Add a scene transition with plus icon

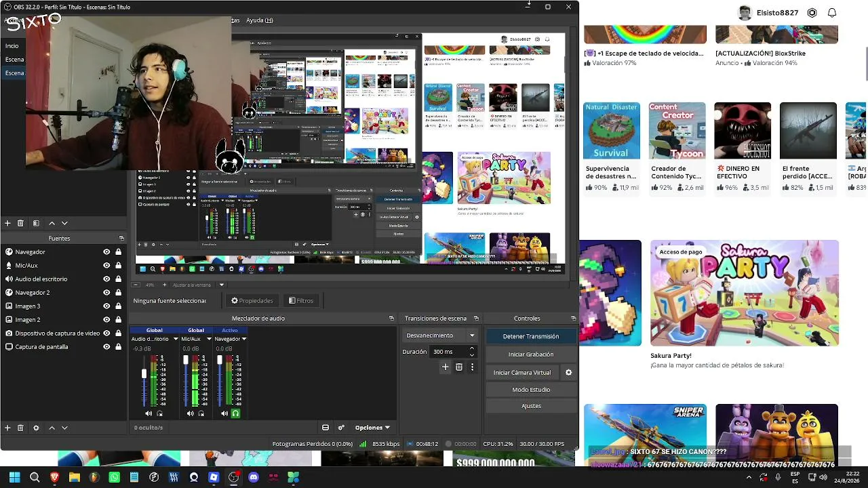click(x=445, y=367)
